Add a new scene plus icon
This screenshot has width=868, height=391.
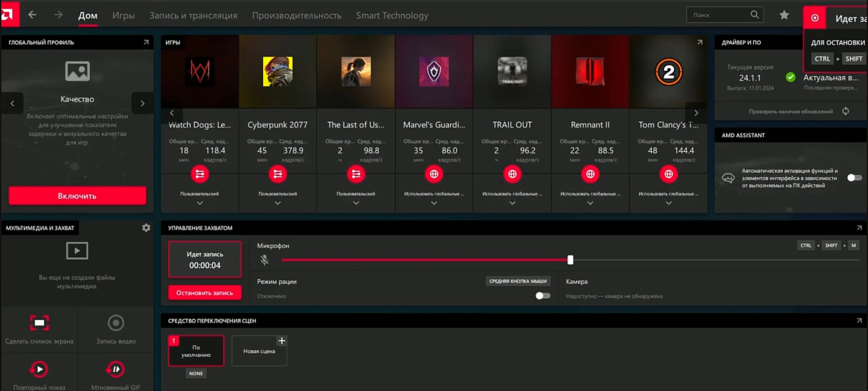click(x=282, y=341)
